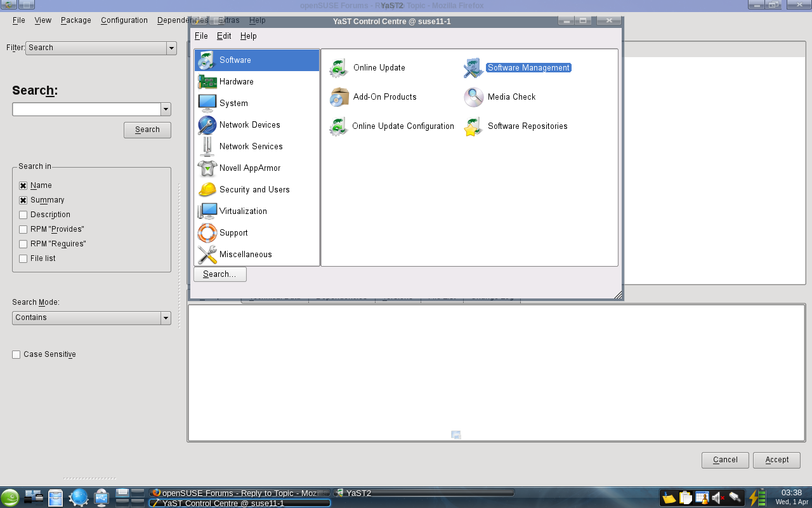Uncheck the Summary search option
The width and height of the screenshot is (812, 508).
[23, 200]
